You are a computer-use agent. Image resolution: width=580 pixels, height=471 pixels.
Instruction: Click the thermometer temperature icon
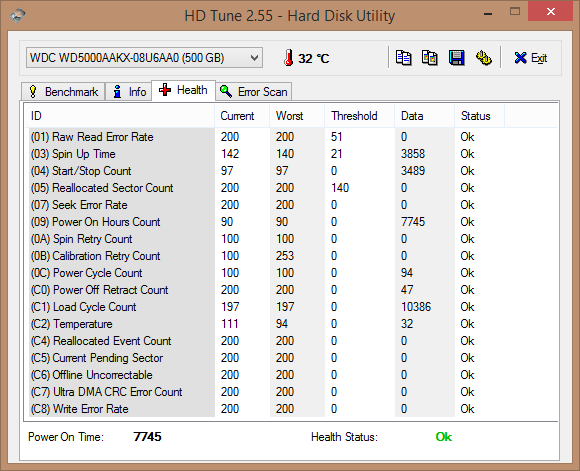[289, 58]
